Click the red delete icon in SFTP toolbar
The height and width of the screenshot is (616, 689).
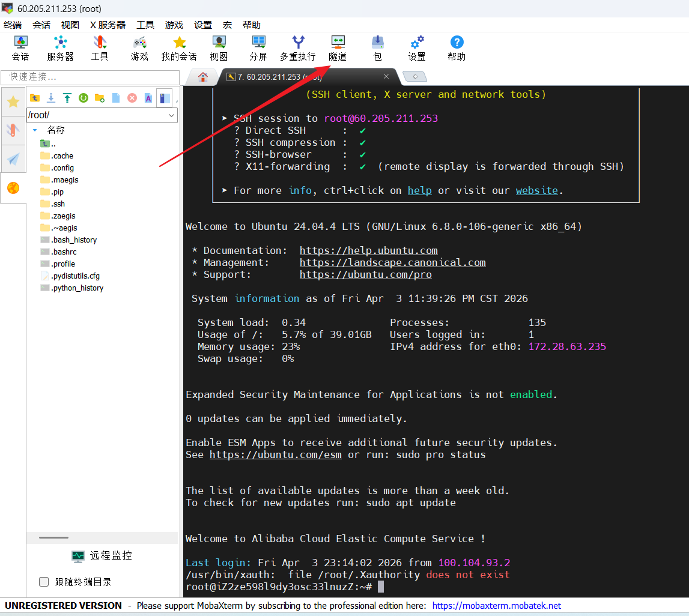tap(132, 98)
